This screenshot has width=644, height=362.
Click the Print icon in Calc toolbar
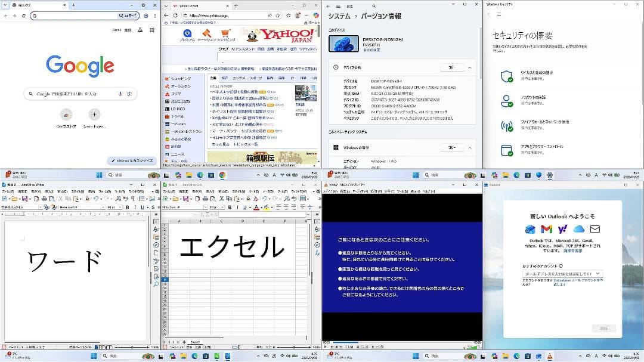205,198
